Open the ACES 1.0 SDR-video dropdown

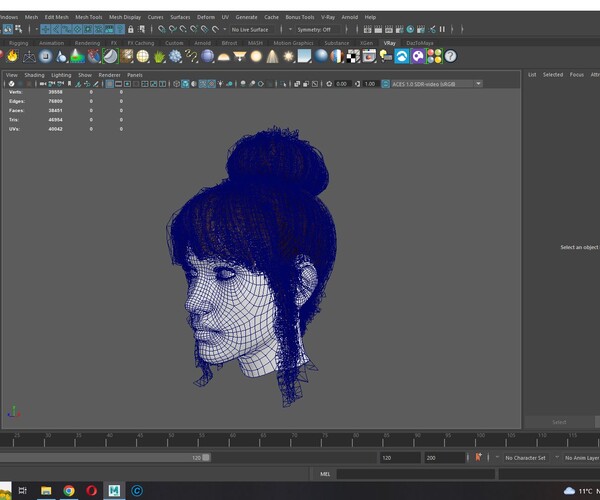pyautogui.click(x=436, y=84)
